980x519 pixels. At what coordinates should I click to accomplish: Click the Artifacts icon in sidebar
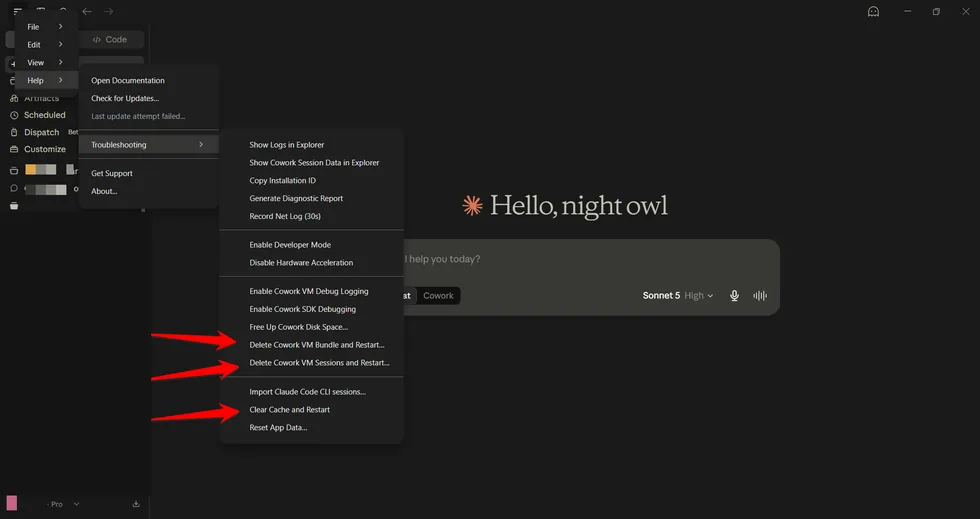14,98
